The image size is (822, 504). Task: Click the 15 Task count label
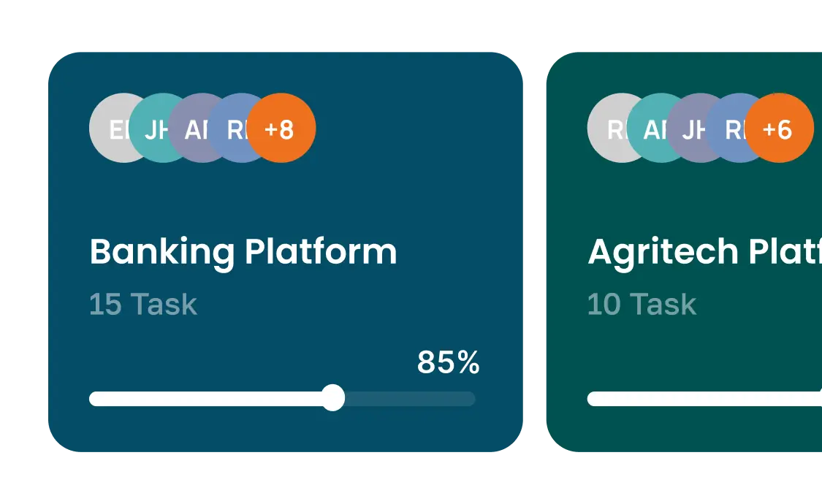(143, 304)
